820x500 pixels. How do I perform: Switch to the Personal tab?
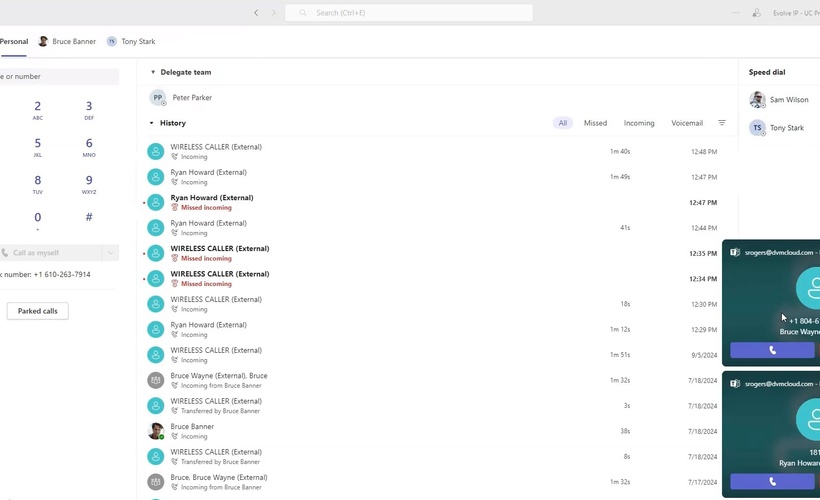14,41
